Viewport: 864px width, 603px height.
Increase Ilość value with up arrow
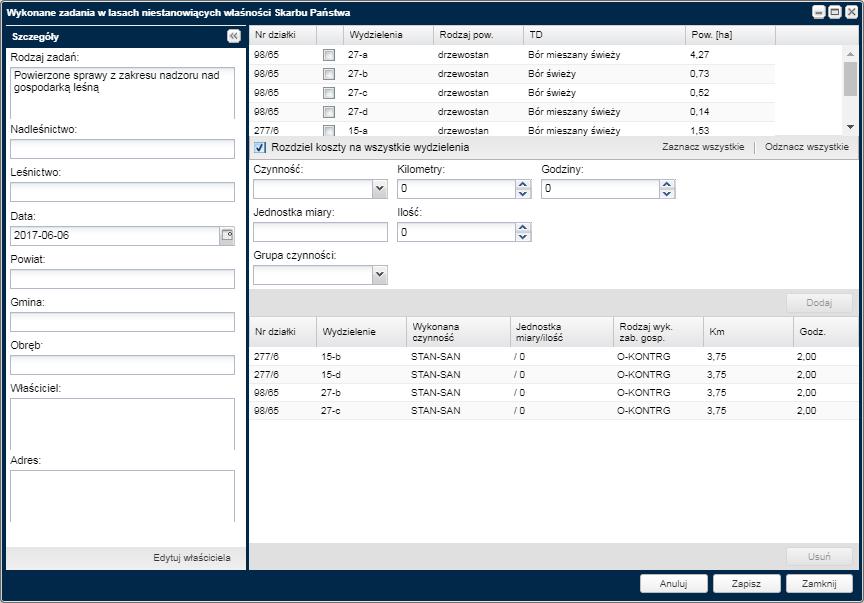(x=523, y=228)
